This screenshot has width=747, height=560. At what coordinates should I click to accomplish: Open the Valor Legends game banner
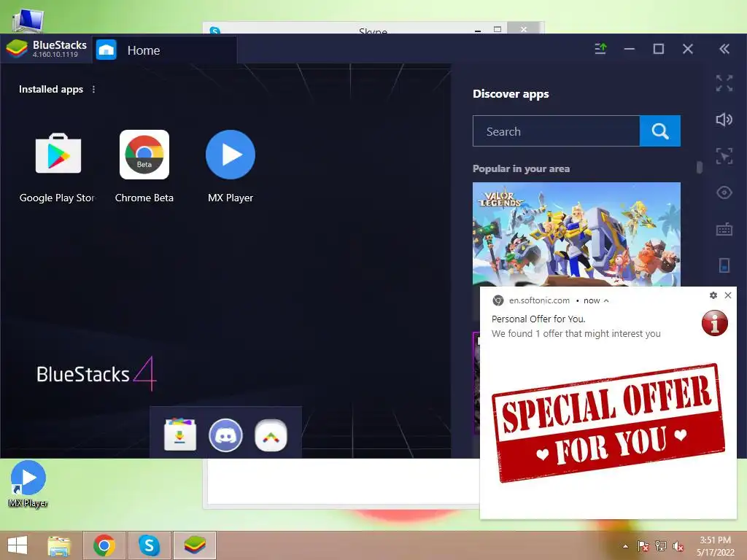click(x=576, y=234)
